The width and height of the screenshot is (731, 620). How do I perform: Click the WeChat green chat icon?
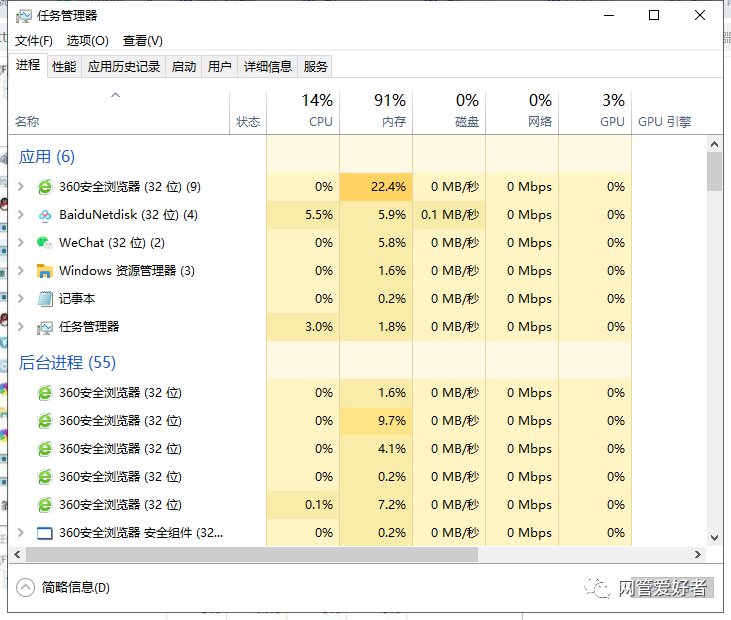[x=44, y=243]
